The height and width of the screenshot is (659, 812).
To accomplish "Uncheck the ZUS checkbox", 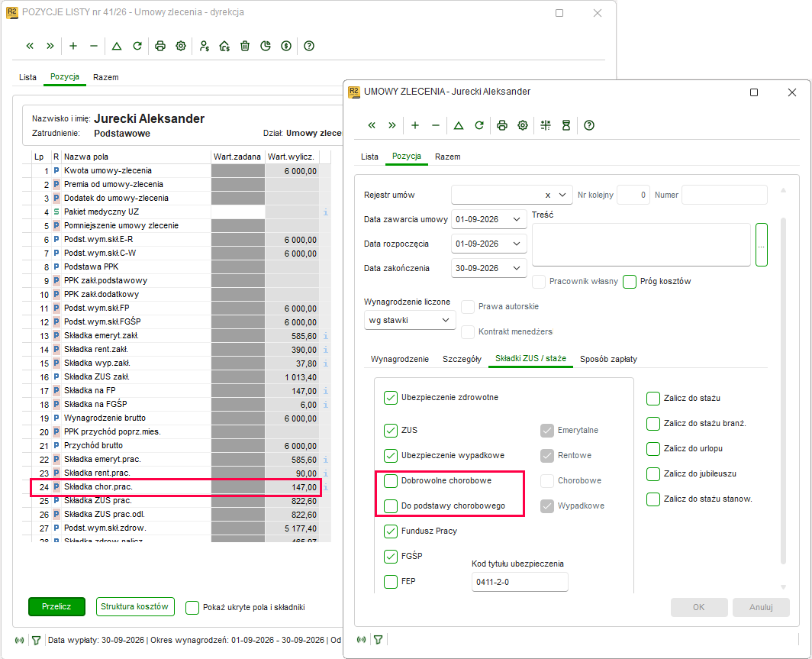I will (391, 431).
